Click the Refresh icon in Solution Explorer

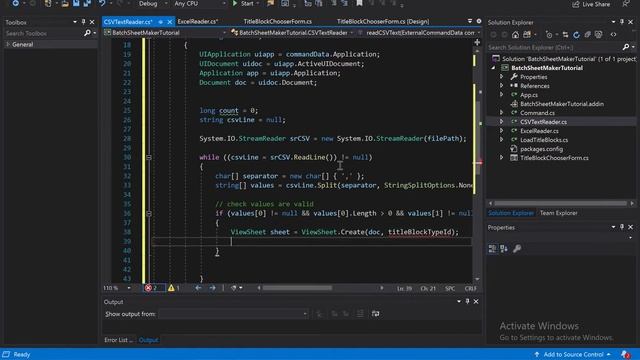pos(576,35)
